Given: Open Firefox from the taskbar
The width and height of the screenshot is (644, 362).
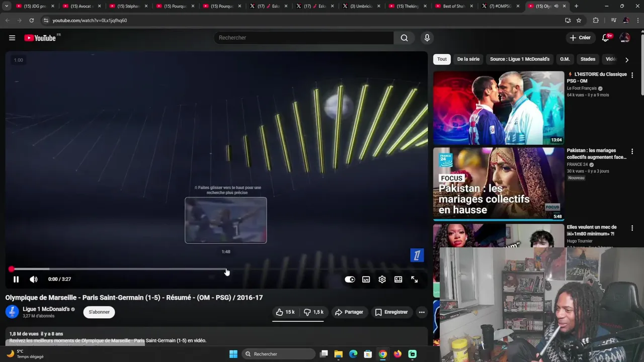Looking at the screenshot, I should [397, 354].
